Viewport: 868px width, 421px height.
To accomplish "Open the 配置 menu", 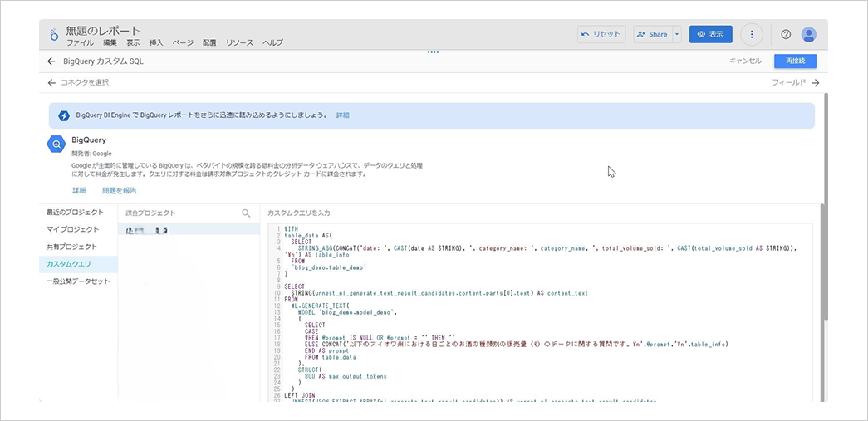I will click(x=209, y=42).
